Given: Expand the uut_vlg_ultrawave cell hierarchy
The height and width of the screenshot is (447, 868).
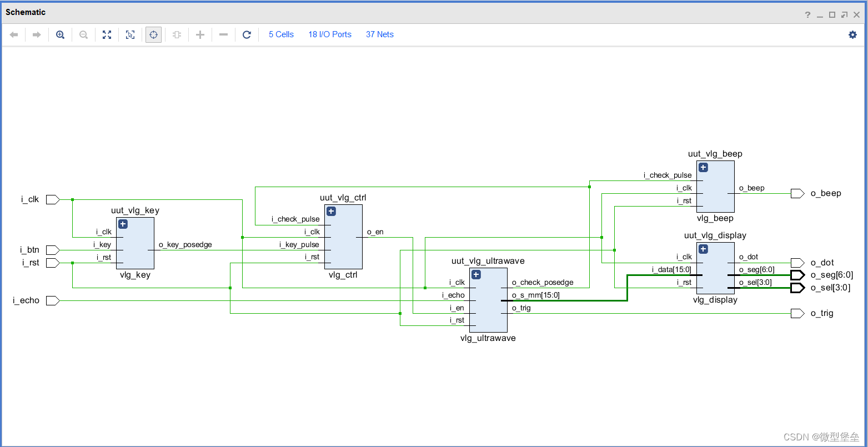Looking at the screenshot, I should (x=476, y=275).
